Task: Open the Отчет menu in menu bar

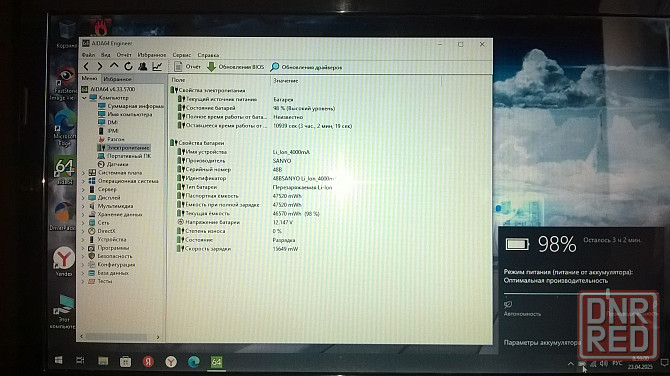Action: 124,55
